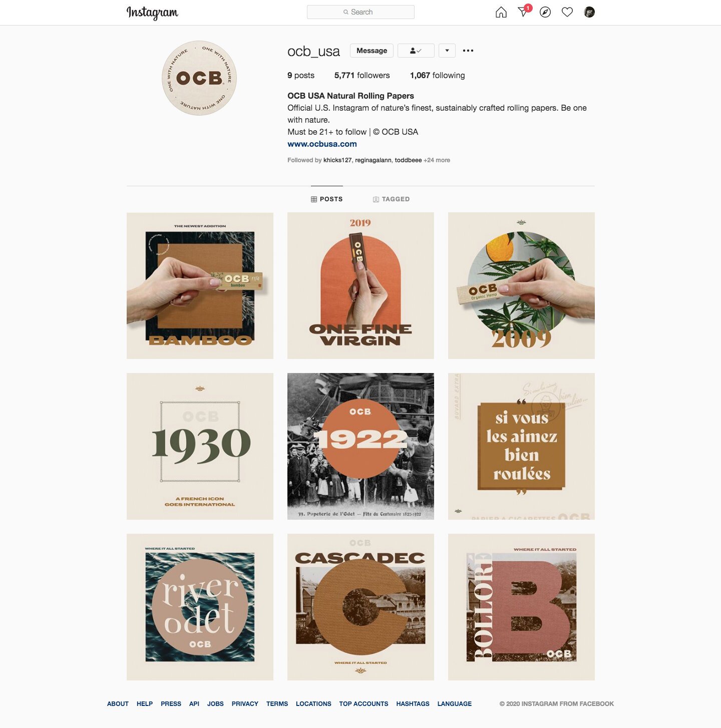721x728 pixels.
Task: Open the Language selector in footer
Action: pos(454,703)
